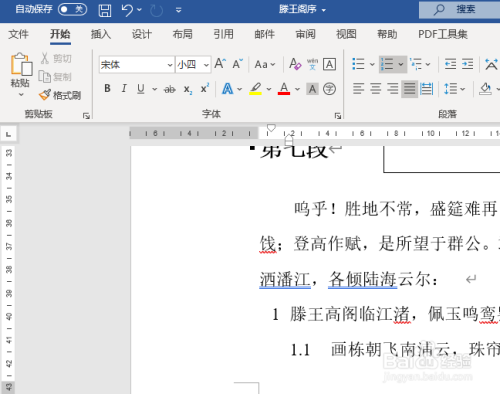
Task: Switch to the 设计 tab
Action: (142, 34)
